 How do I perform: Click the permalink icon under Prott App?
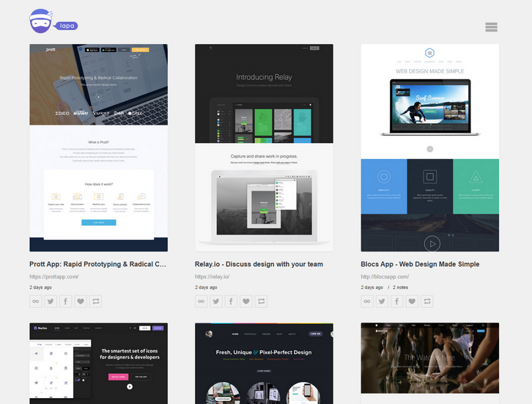36,301
